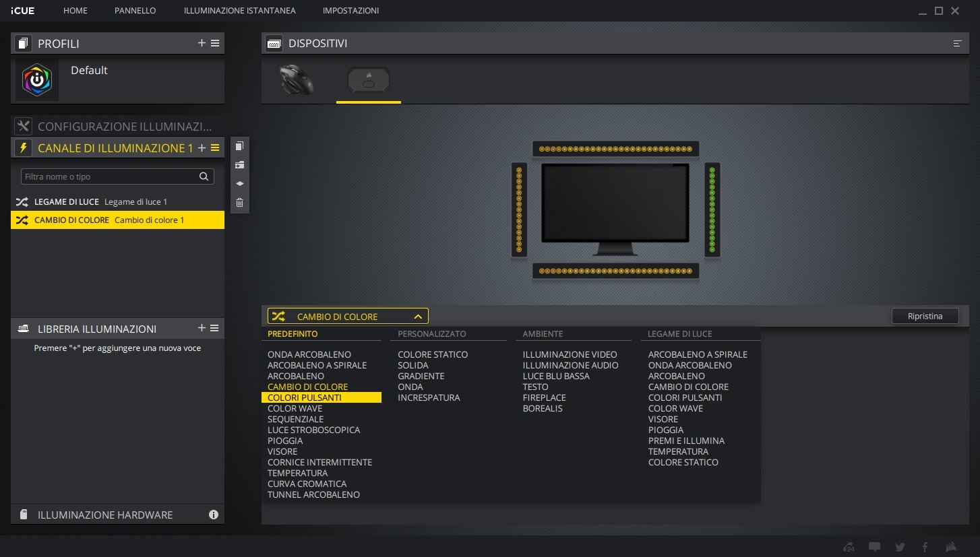Image resolution: width=980 pixels, height=557 pixels.
Task: Click the search magnifier icon in filter box
Action: [x=204, y=176]
